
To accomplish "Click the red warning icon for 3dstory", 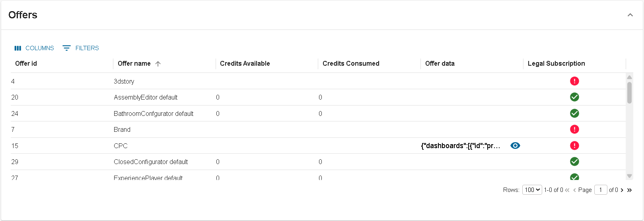I will click(574, 81).
